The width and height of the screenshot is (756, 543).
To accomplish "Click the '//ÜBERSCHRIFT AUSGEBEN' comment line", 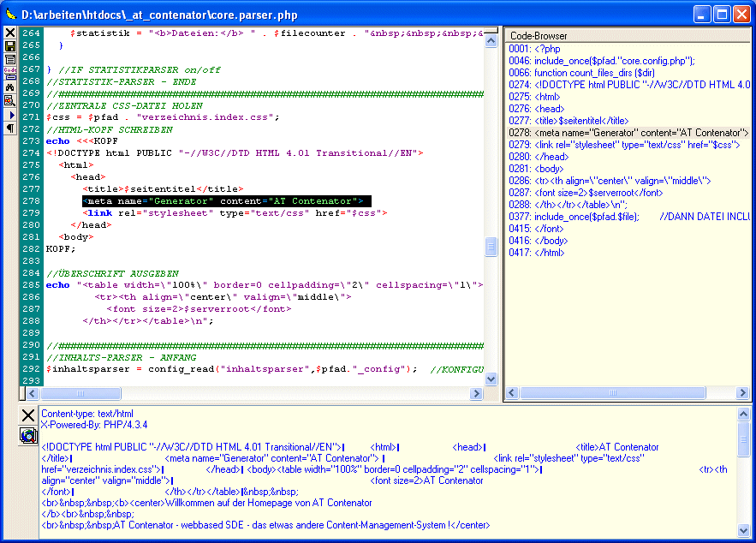I will coord(113,273).
